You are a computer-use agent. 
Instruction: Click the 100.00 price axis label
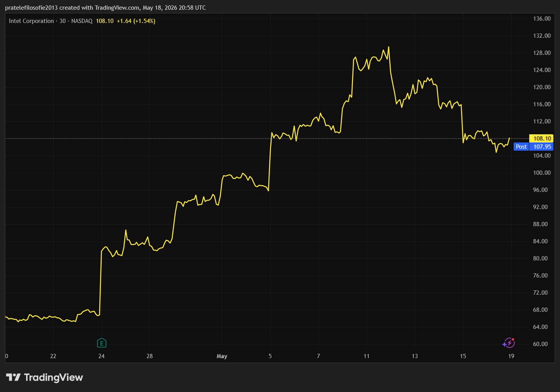(542, 173)
